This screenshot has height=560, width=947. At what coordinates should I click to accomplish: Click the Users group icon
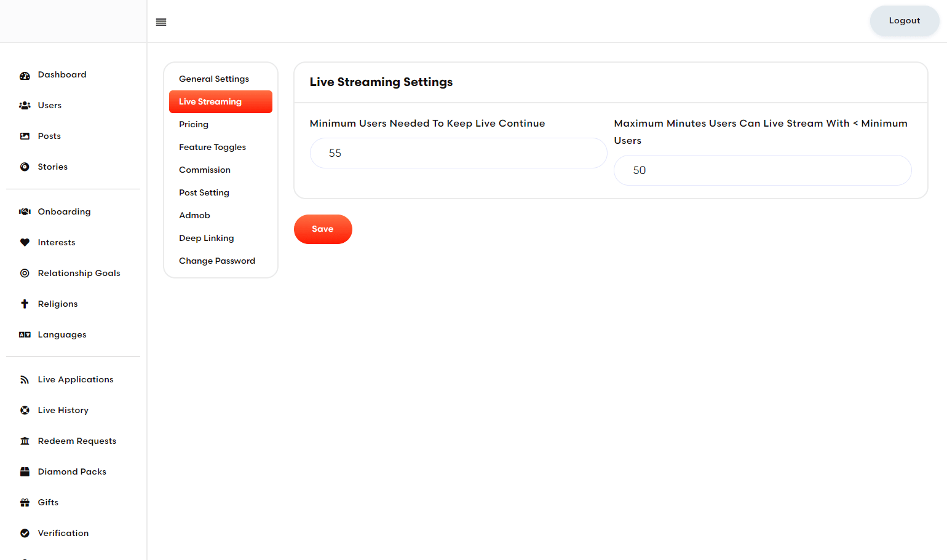pyautogui.click(x=25, y=106)
